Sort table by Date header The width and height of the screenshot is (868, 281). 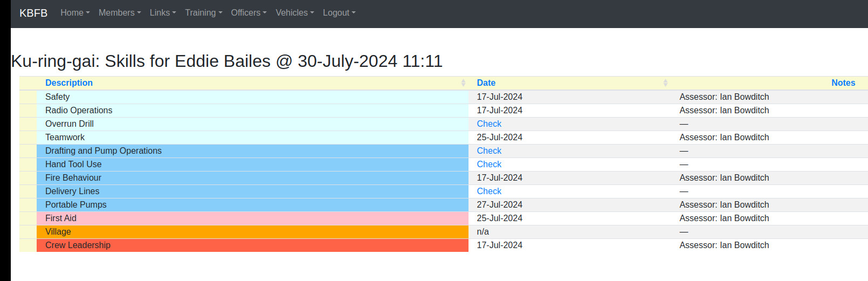pyautogui.click(x=486, y=83)
